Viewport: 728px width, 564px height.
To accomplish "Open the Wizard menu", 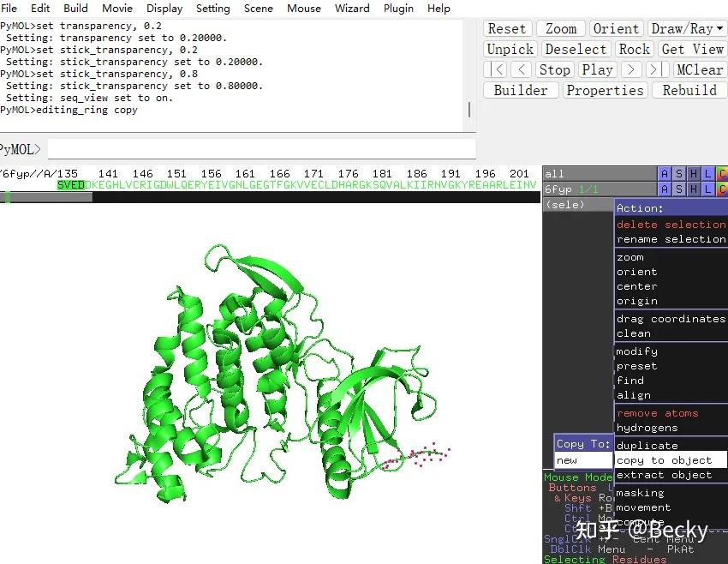I will pyautogui.click(x=352, y=9).
